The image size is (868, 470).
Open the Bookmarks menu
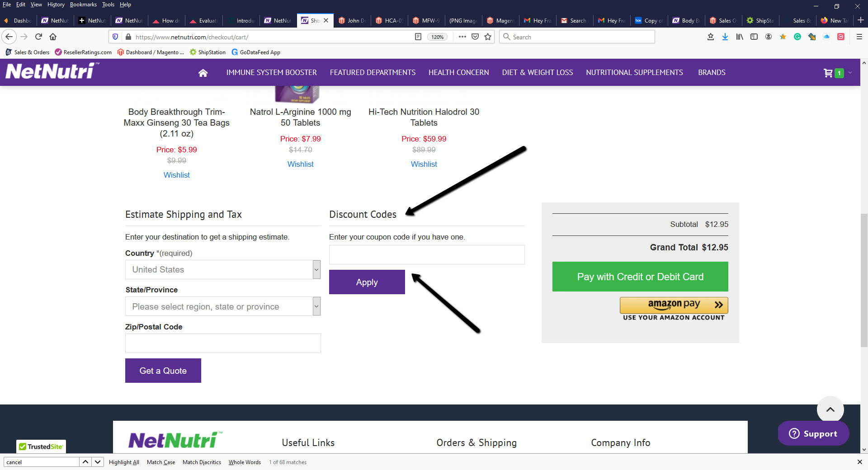(x=83, y=5)
